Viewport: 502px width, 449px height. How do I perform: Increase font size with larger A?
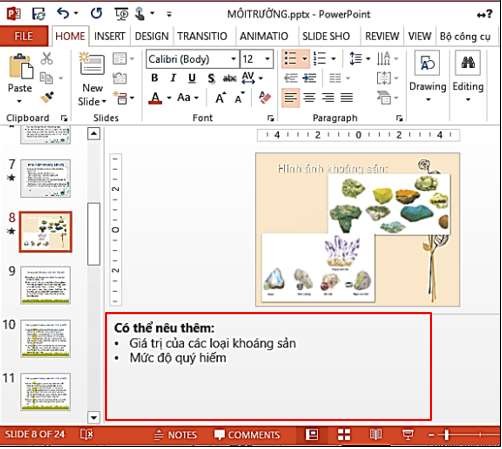[220, 98]
